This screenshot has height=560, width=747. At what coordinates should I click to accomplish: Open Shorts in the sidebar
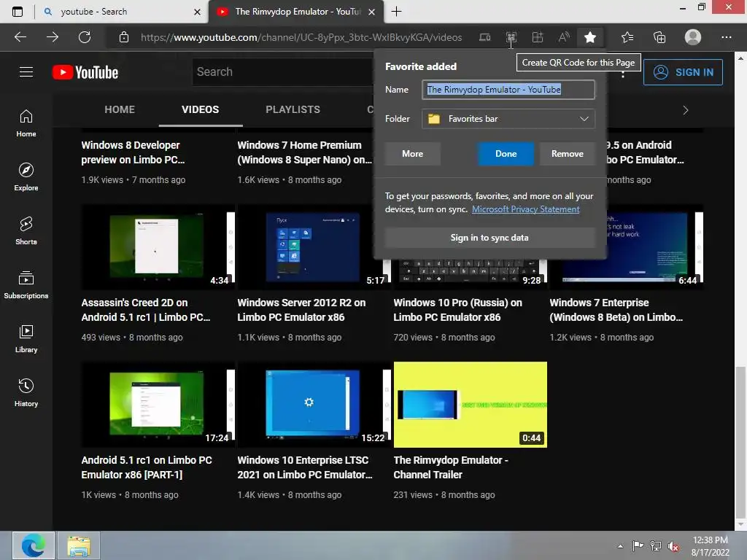[x=26, y=231]
